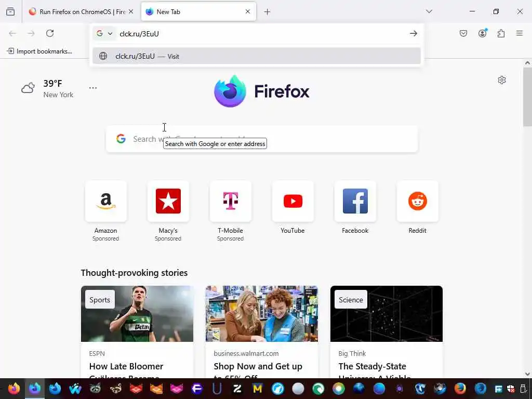
Task: Close the Run Firefox on ChromeOS tab
Action: coord(131,11)
